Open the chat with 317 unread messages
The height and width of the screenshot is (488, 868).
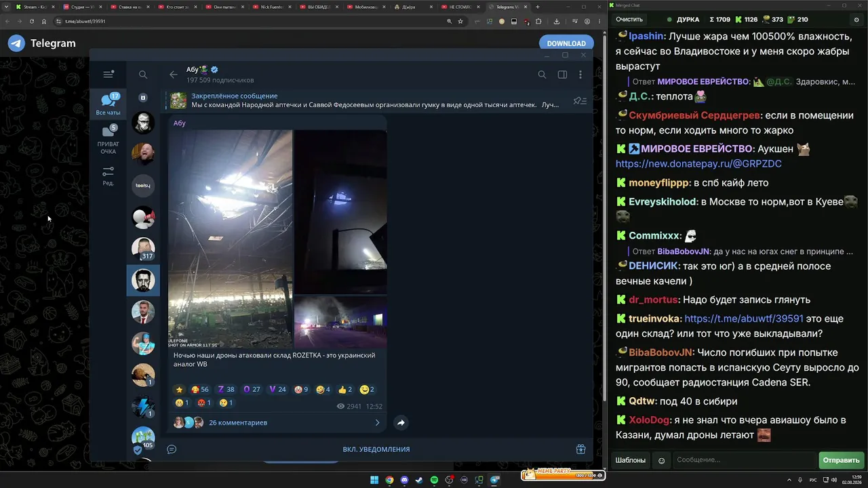tap(143, 249)
